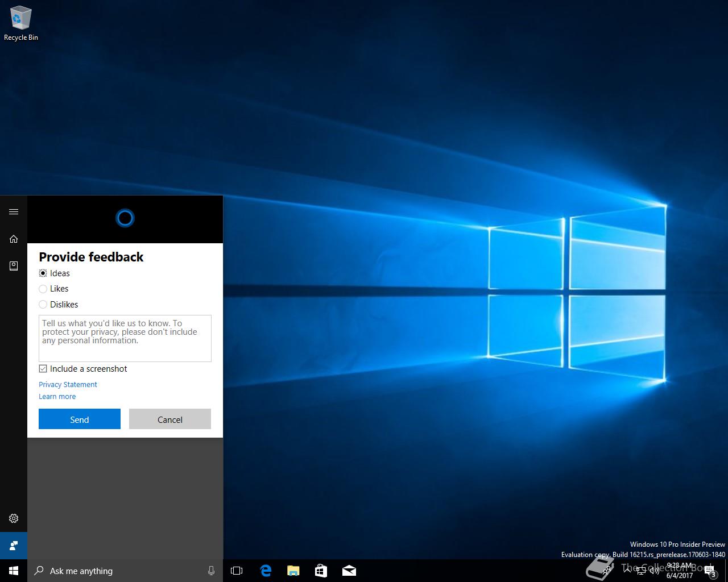Click the Ask me anything search box
The width and height of the screenshot is (728, 582).
(125, 571)
